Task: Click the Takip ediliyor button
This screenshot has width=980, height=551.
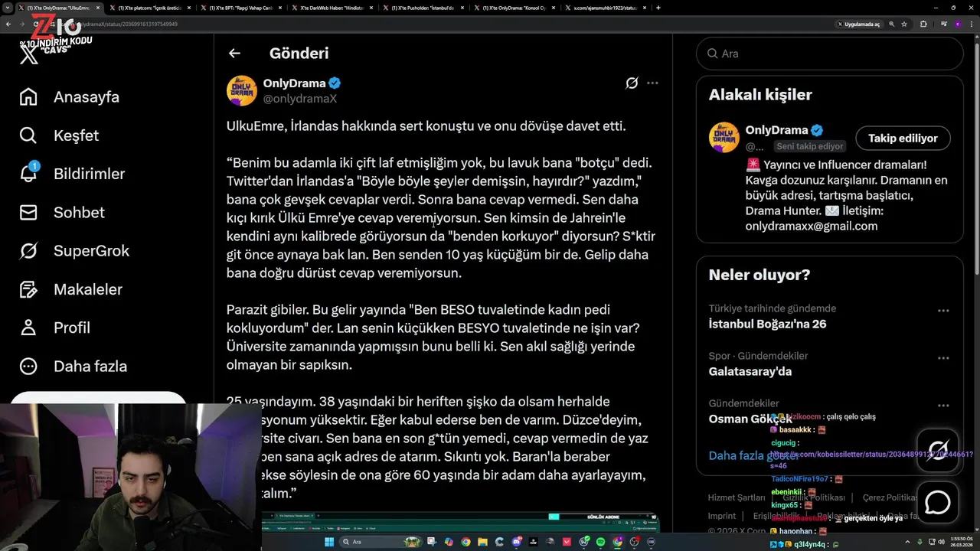Action: tap(903, 139)
